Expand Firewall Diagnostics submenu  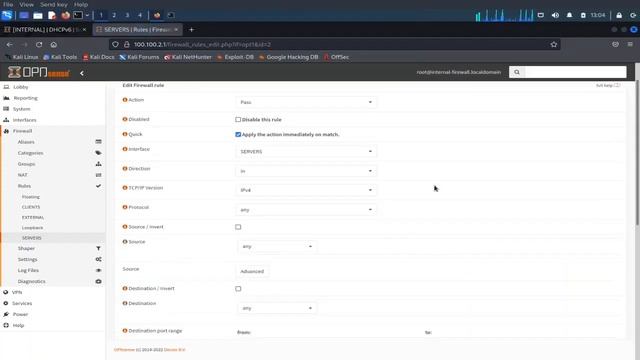click(x=31, y=281)
